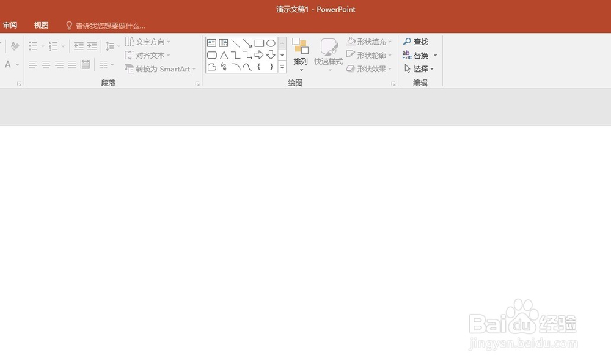This screenshot has width=611, height=364.
Task: Select the right block arrow shape
Action: click(x=259, y=55)
